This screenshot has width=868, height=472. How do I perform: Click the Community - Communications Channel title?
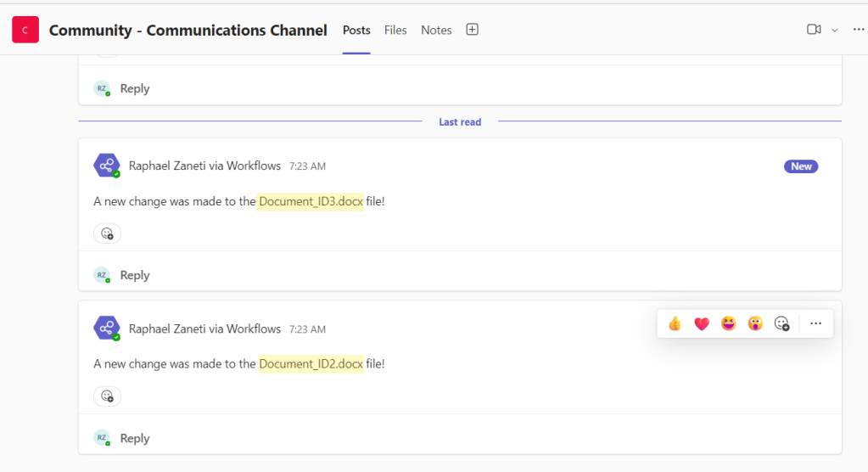(188, 30)
